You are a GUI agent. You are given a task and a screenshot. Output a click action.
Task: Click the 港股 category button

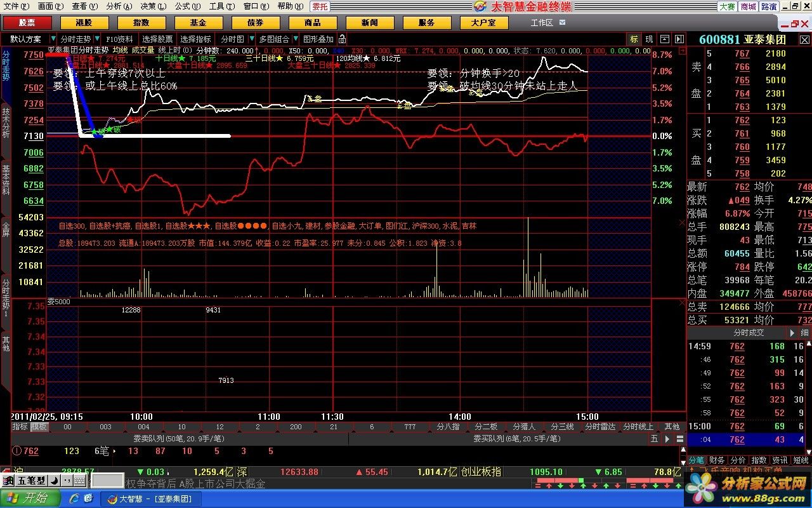84,23
